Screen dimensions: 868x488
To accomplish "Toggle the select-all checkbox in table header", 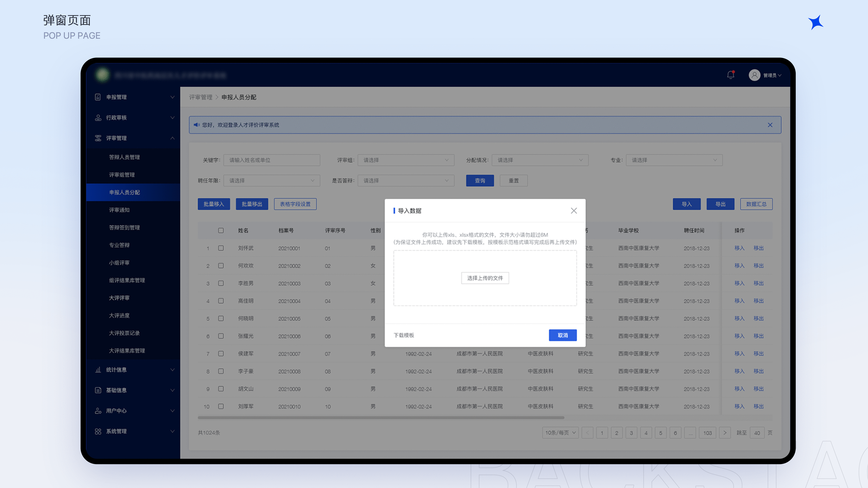I will tap(221, 230).
